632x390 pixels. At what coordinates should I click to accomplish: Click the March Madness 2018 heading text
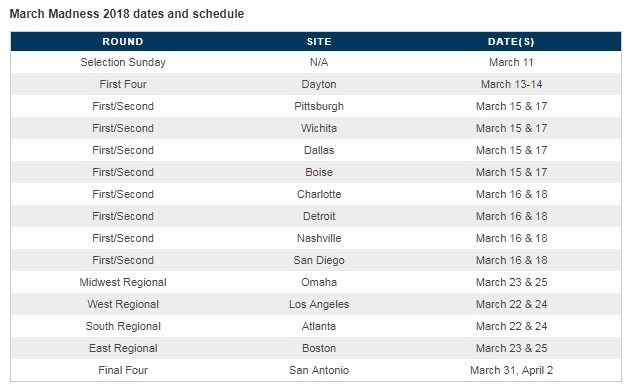127,14
